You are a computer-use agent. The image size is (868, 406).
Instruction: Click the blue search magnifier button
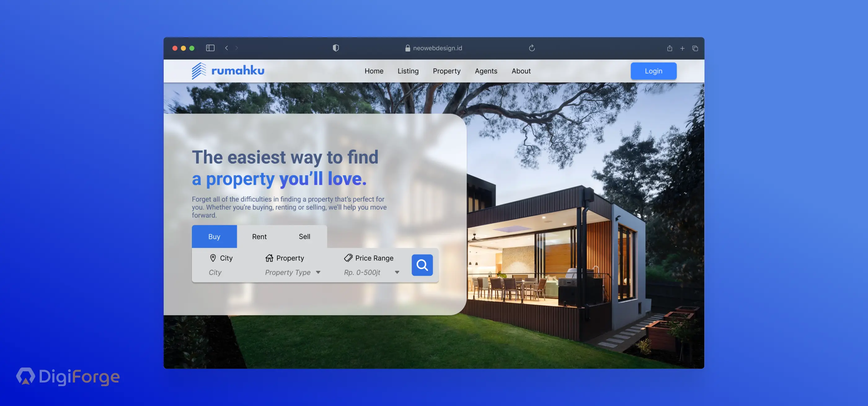coord(422,265)
